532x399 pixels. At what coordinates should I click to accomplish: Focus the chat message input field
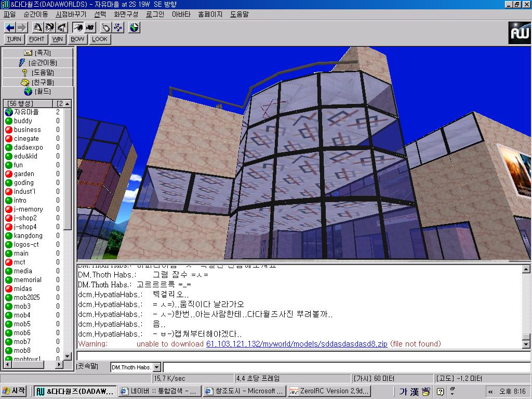coord(303,355)
